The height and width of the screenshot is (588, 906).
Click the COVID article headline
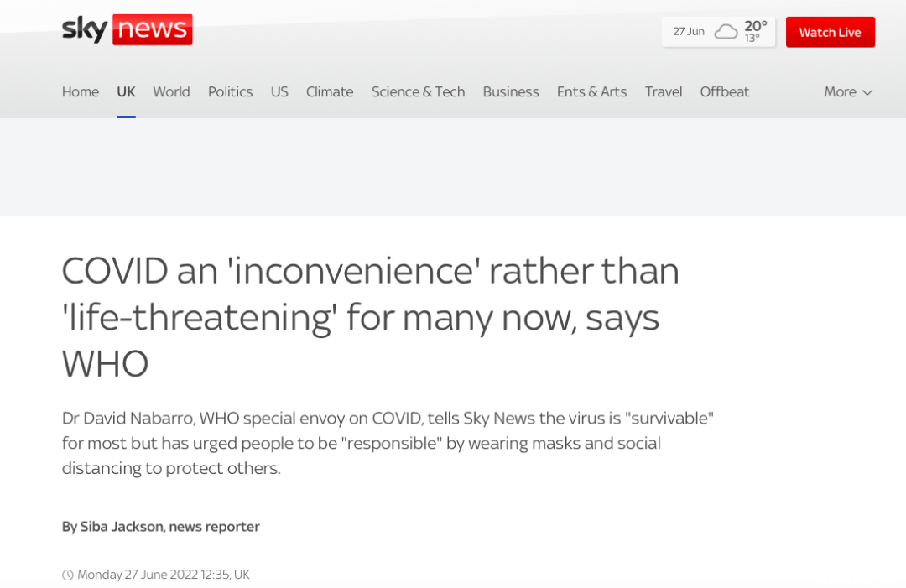[370, 317]
